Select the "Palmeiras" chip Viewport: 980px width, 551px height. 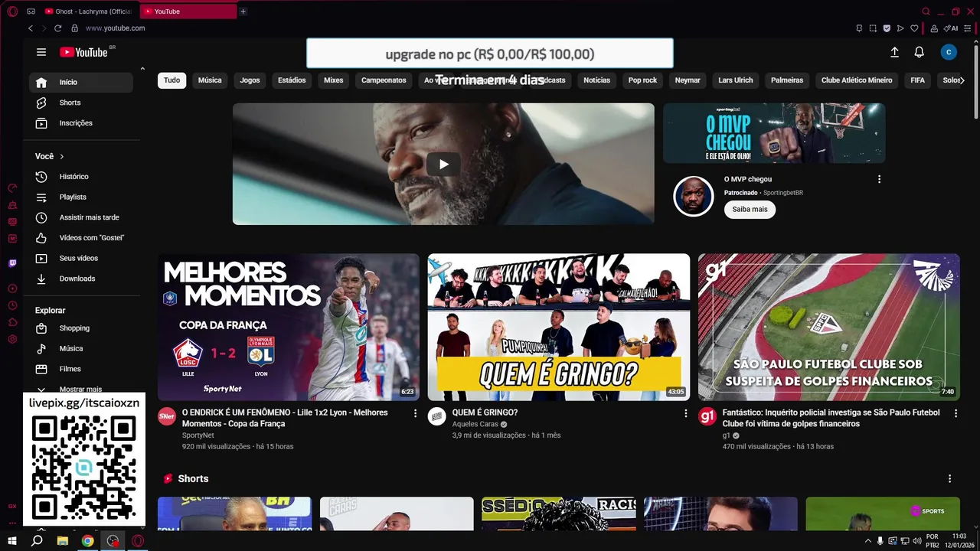[787, 80]
